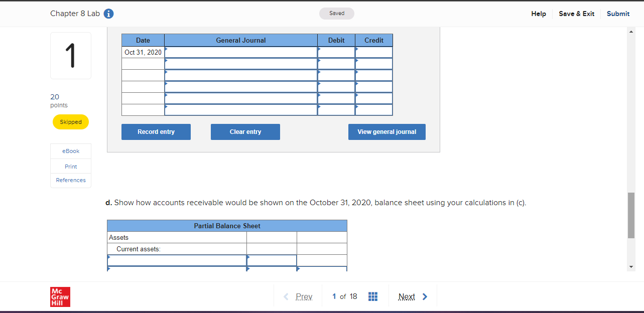Open the question map grid icon

click(x=373, y=296)
